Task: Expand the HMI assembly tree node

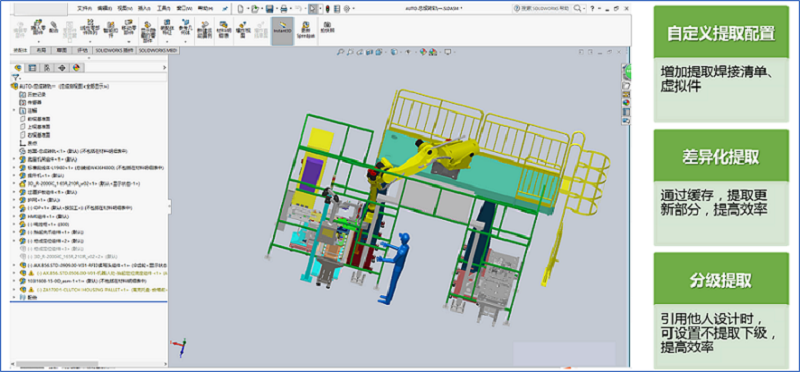Action: click(x=14, y=216)
